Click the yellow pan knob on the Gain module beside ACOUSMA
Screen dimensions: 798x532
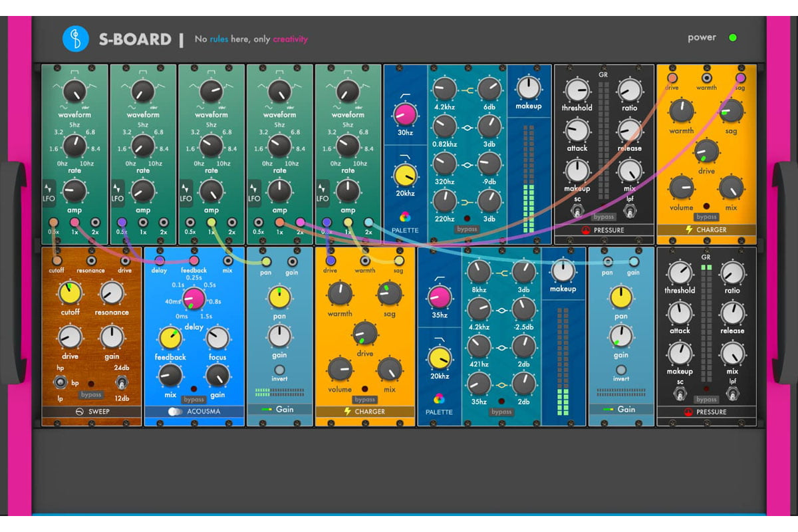tap(280, 298)
